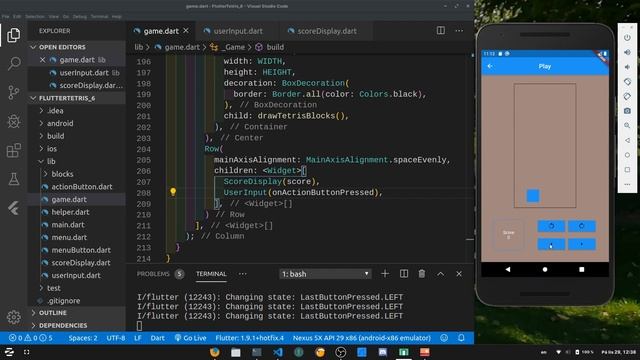Screen dimensions: 640x360
Task: Open the Test flask view in activity bar
Action: click(x=13, y=179)
